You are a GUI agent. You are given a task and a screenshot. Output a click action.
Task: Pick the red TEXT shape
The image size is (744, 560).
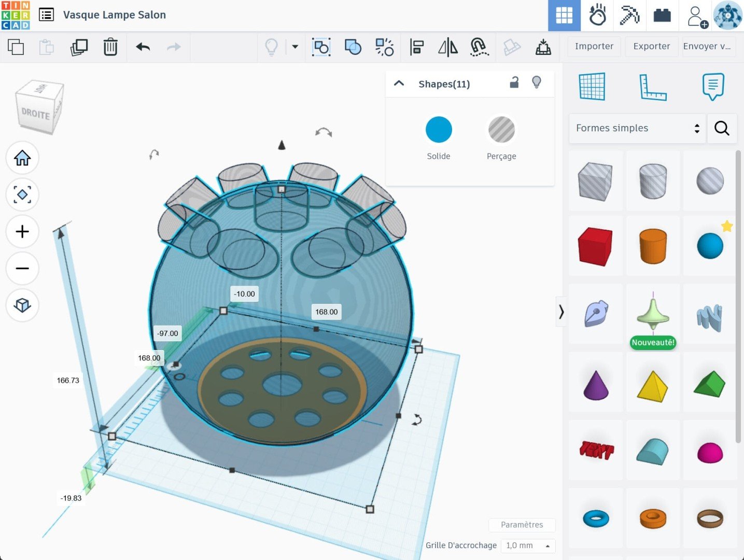595,450
